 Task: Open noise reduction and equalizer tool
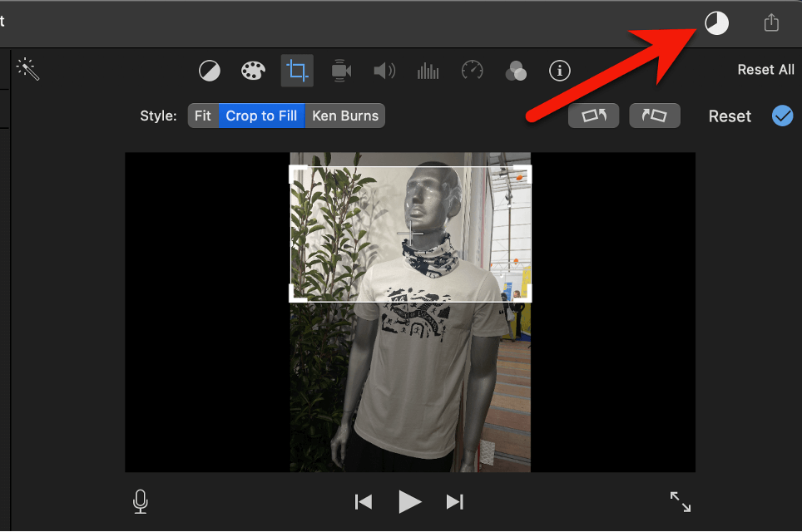428,71
